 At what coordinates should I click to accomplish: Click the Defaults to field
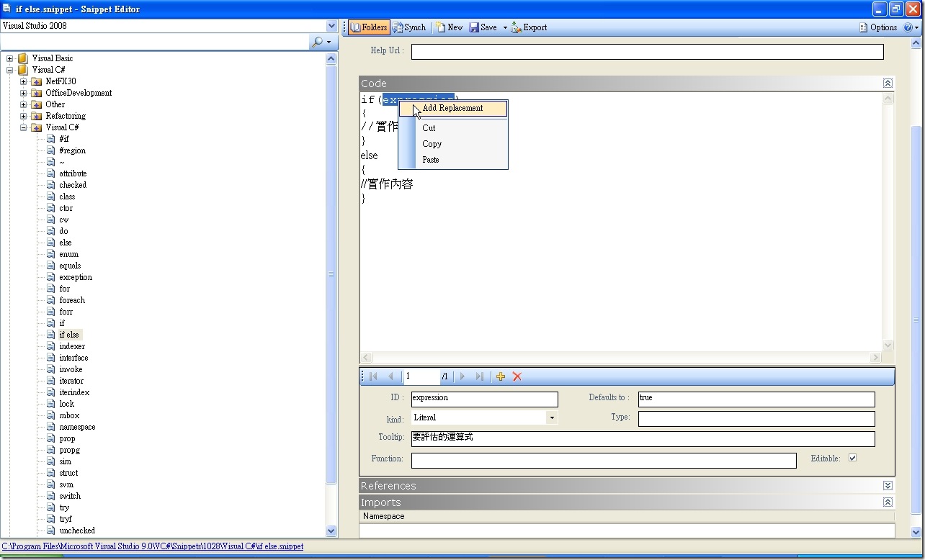pyautogui.click(x=756, y=399)
